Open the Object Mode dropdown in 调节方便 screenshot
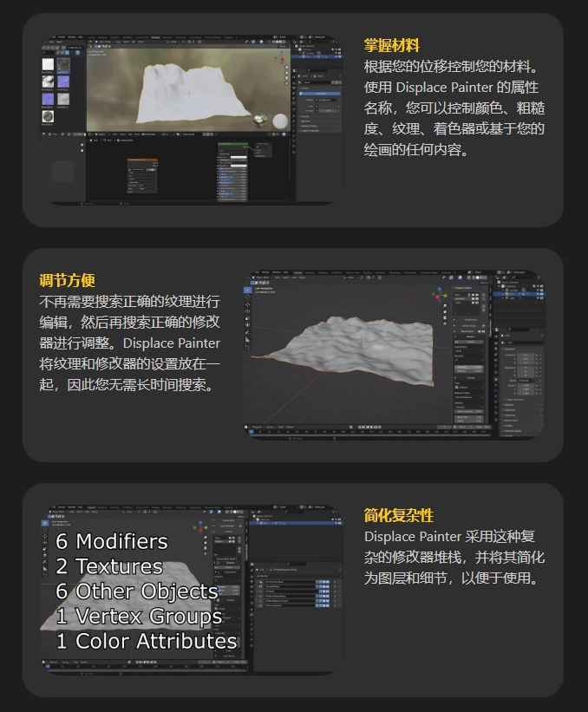 coord(263,278)
